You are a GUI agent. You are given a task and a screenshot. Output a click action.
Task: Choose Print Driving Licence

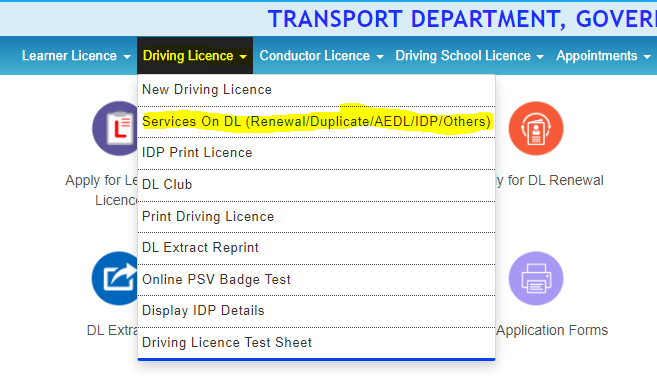[x=316, y=217]
